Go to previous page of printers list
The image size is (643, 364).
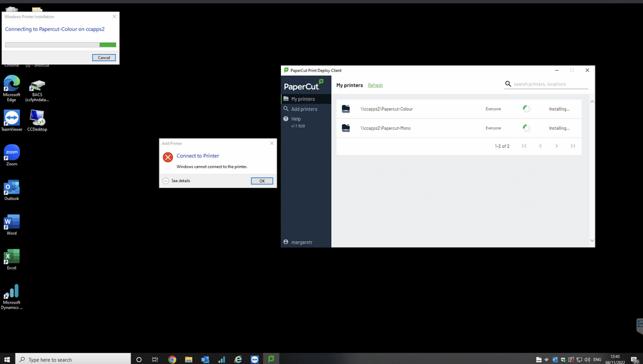(x=541, y=146)
